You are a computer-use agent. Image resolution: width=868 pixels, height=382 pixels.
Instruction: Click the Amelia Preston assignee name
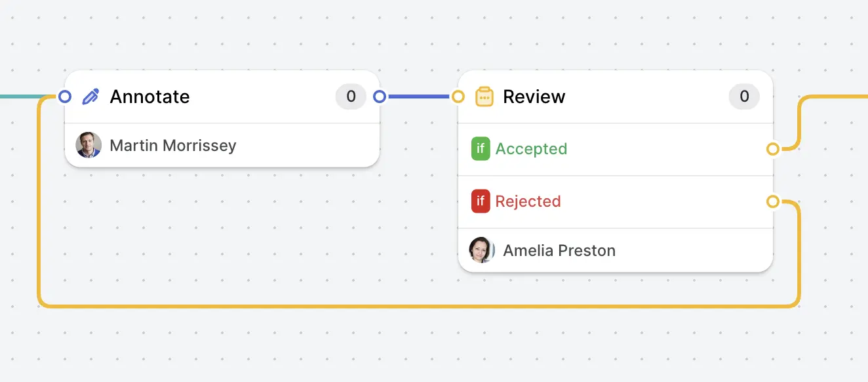[559, 250]
